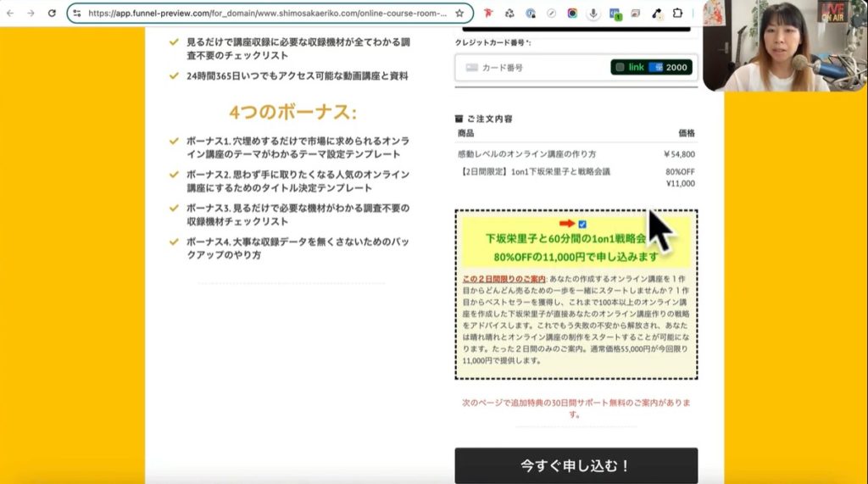This screenshot has height=484, width=868.
Task: Reload the page with the refresh icon
Action: click(x=52, y=14)
